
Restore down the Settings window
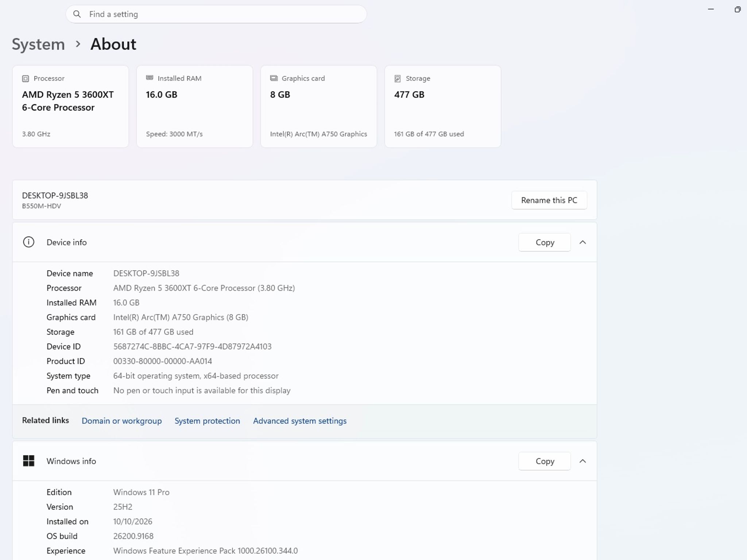tap(737, 9)
